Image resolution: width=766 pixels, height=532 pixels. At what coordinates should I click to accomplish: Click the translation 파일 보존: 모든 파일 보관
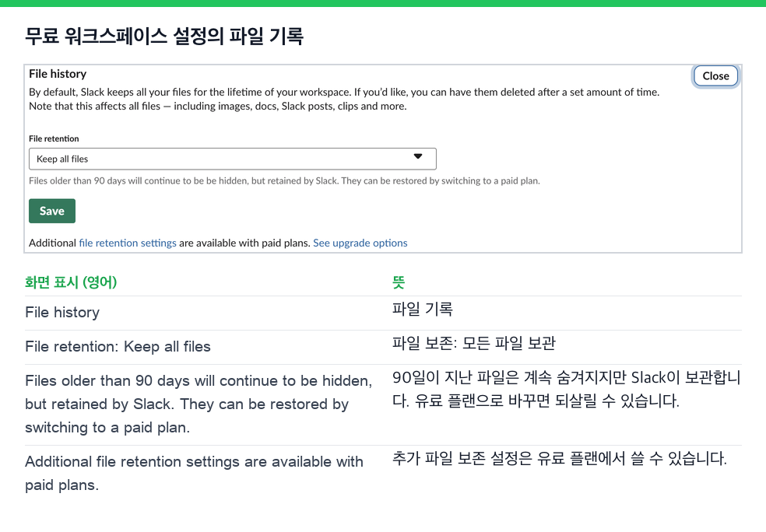(474, 343)
